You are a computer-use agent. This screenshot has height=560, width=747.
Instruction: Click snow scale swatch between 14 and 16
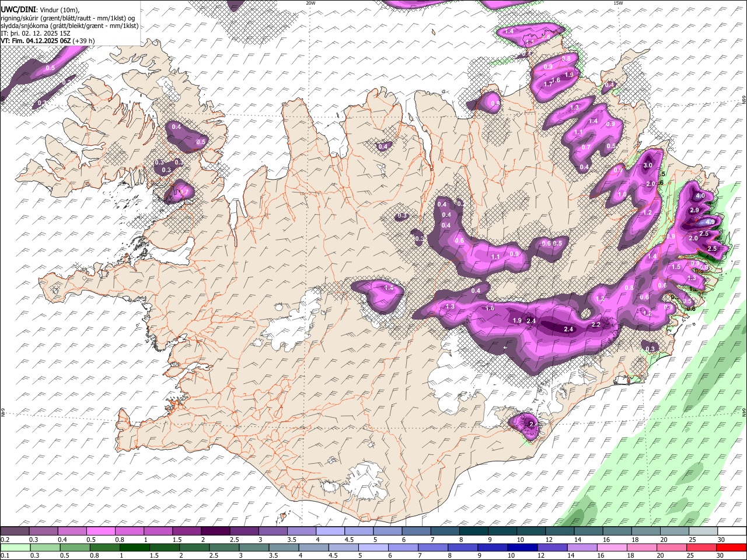click(589, 531)
